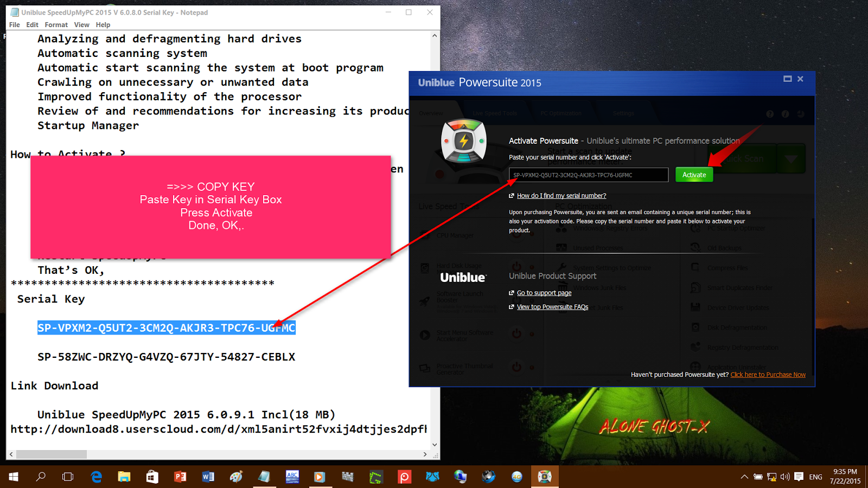Image resolution: width=868 pixels, height=488 pixels.
Task: Click the Powersuite performance meter logo
Action: pyautogui.click(x=464, y=142)
